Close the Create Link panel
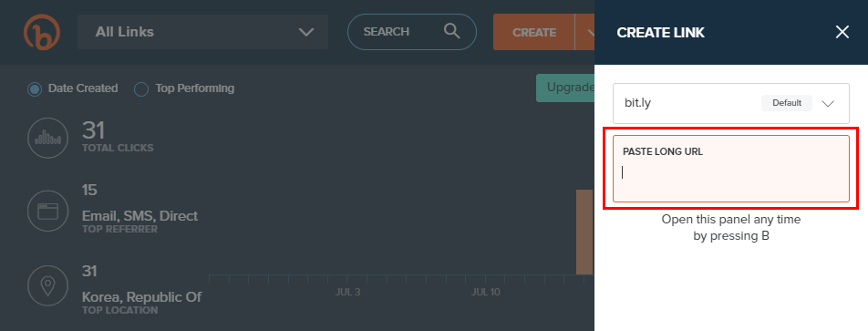 pyautogui.click(x=842, y=32)
